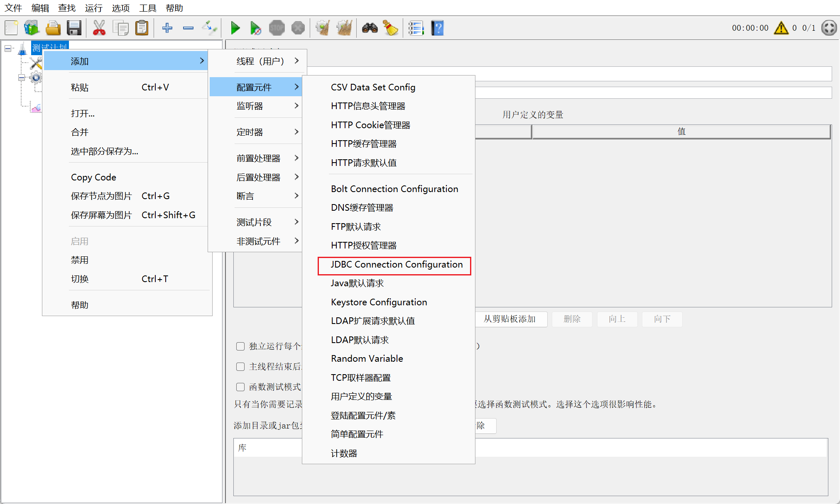Enable the 主线程结束后 checkbox

(x=240, y=367)
